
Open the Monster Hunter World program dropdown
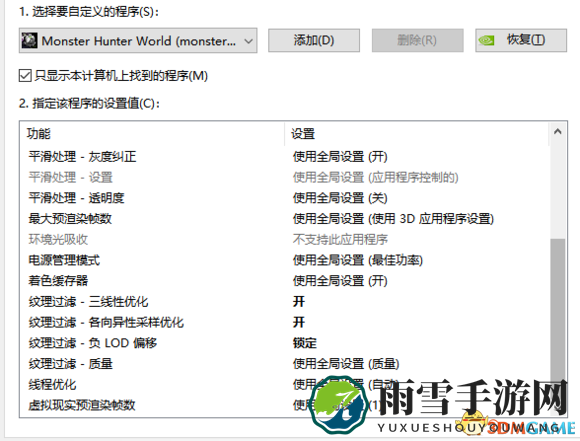tap(138, 41)
